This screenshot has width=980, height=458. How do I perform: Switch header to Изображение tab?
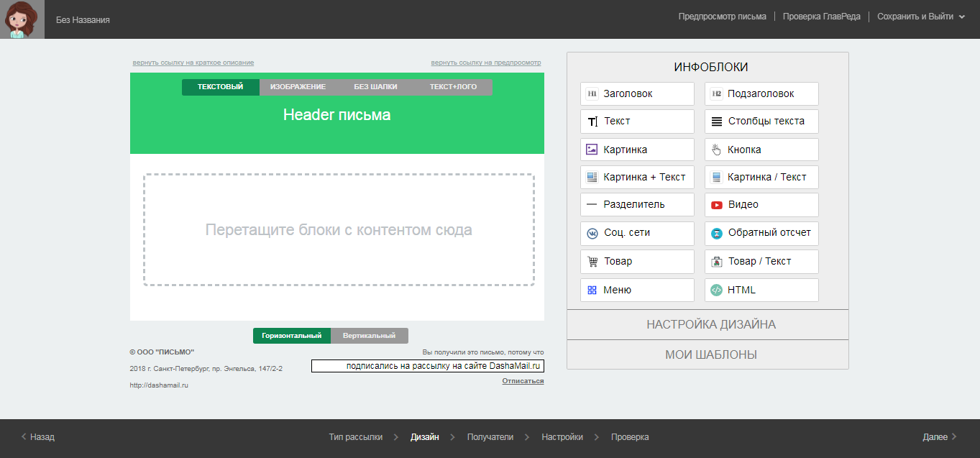(x=298, y=87)
